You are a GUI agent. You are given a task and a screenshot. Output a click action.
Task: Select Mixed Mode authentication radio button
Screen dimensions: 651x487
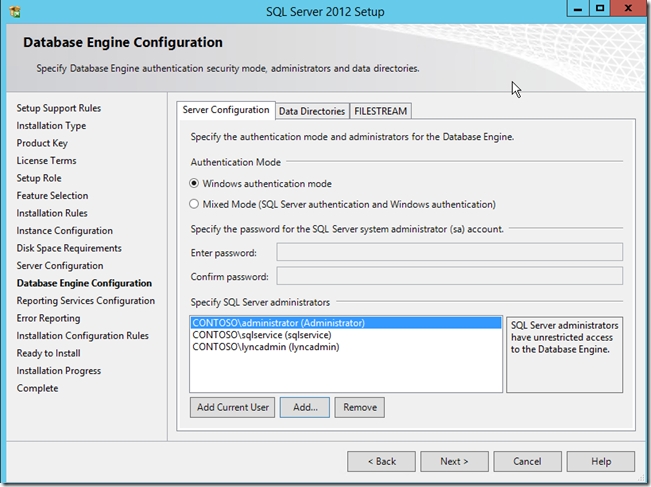[194, 204]
